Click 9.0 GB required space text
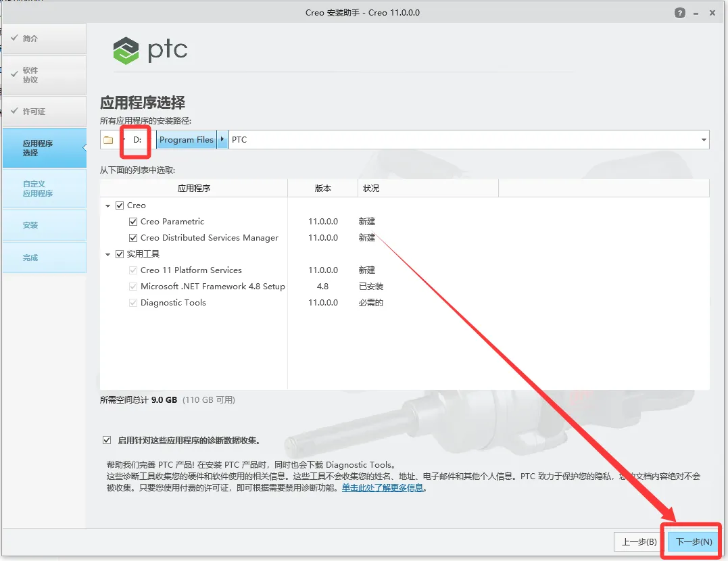 coord(164,400)
